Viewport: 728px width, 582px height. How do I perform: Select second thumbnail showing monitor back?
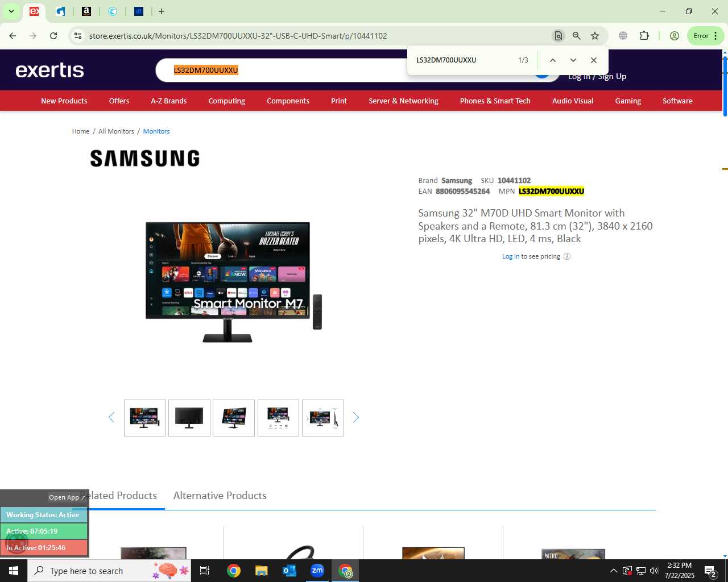[189, 418]
